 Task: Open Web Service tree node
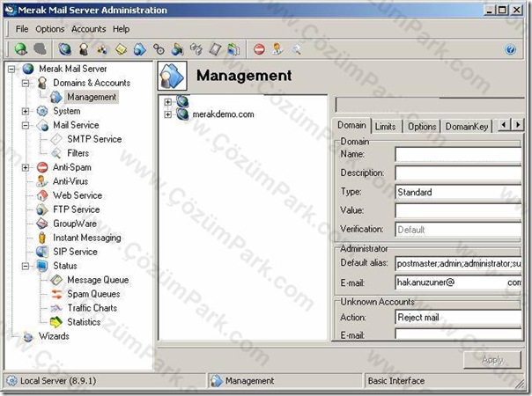pos(78,195)
